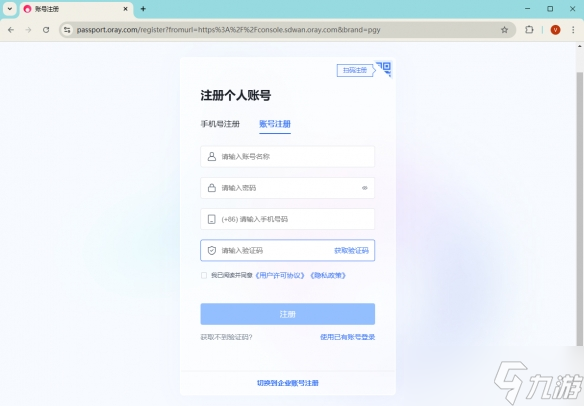Open the 隐私政策 link

pos(328,276)
